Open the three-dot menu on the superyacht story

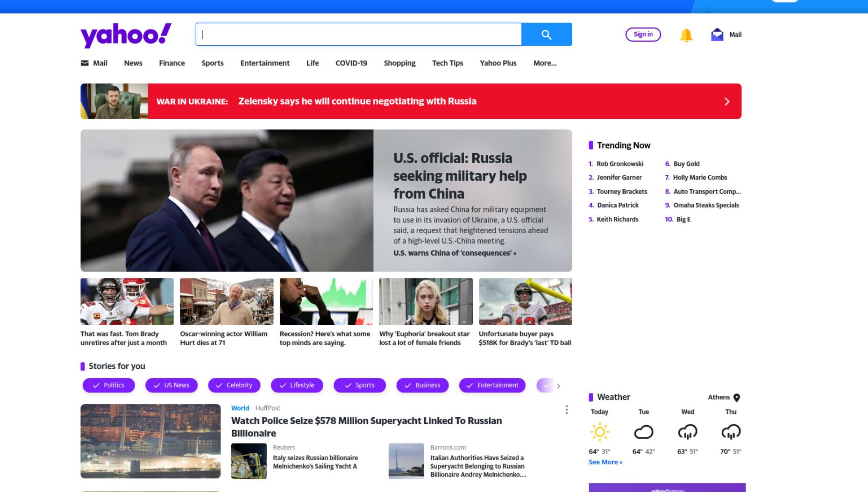567,410
